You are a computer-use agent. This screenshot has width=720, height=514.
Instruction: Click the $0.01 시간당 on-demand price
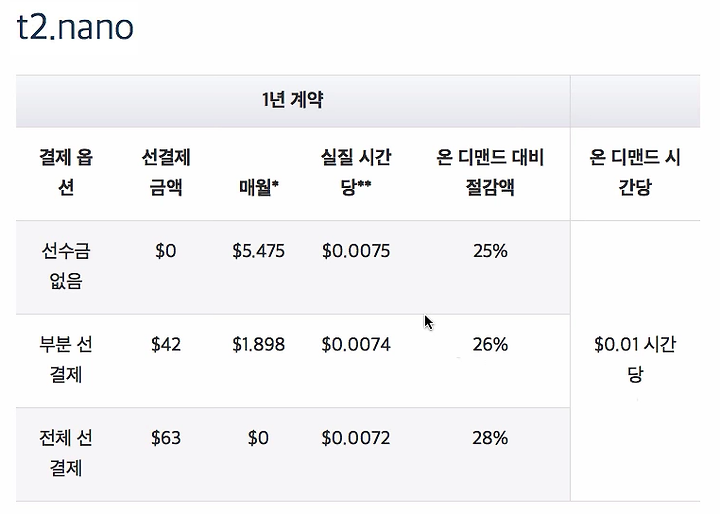click(635, 359)
